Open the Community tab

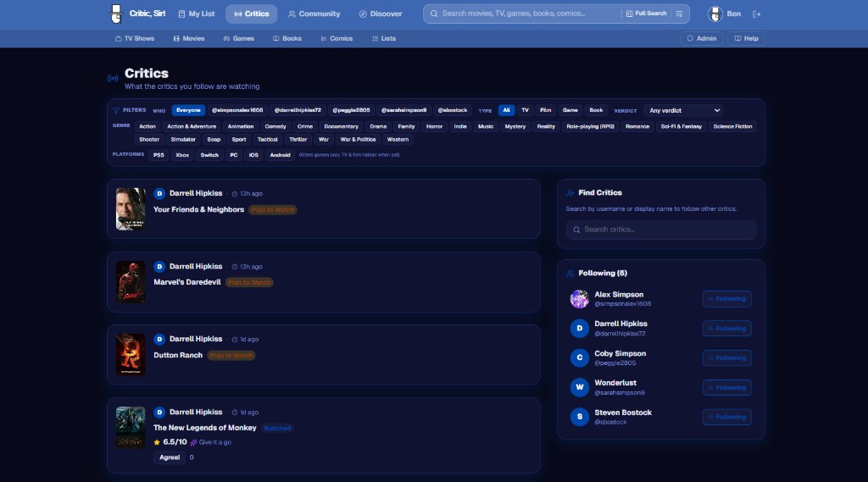(314, 14)
